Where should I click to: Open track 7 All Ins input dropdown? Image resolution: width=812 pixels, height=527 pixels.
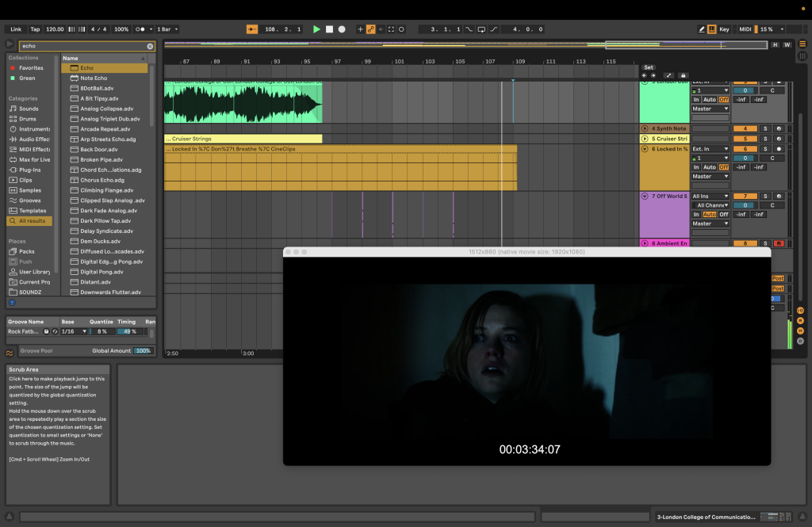pos(710,197)
